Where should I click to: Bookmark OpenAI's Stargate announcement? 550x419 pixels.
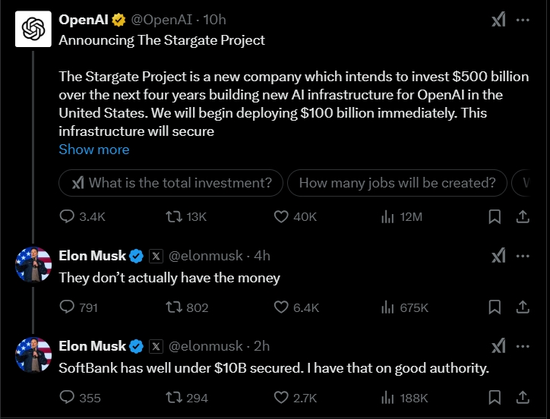pos(495,217)
